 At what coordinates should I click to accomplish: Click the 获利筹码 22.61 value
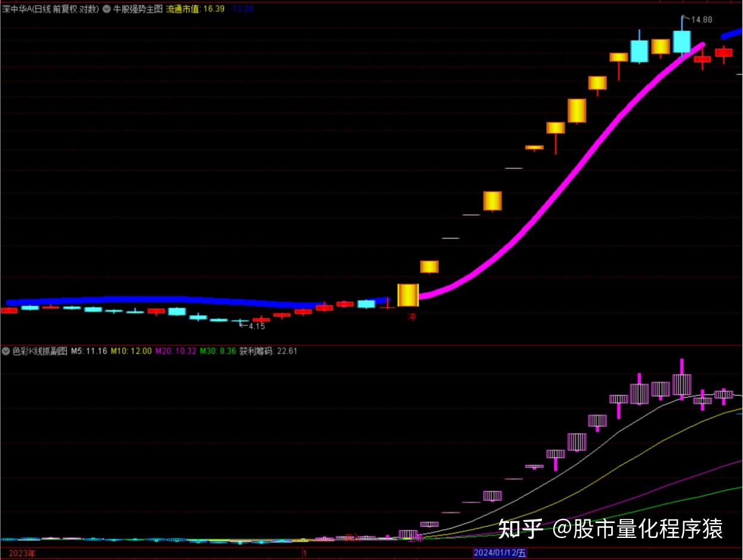tap(269, 351)
